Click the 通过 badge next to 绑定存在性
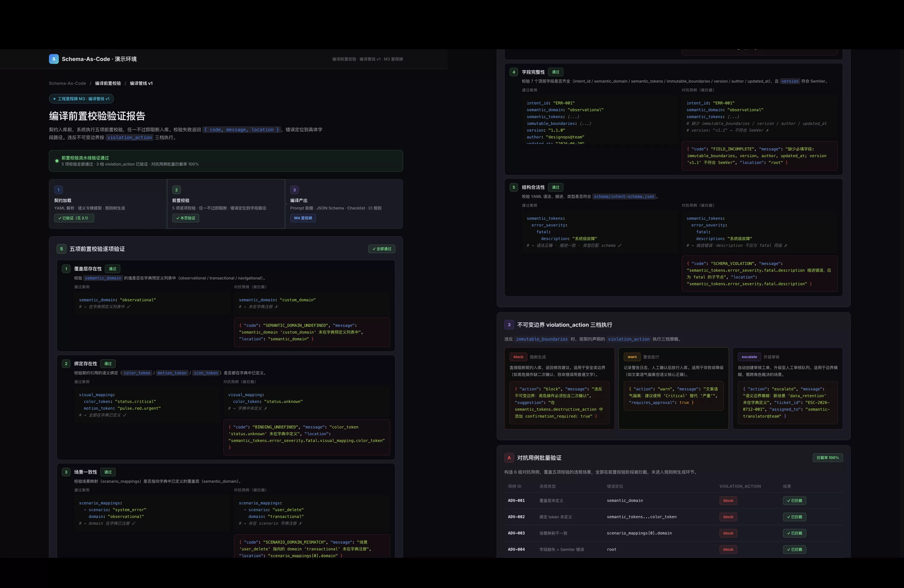The width and height of the screenshot is (904, 588). [108, 364]
